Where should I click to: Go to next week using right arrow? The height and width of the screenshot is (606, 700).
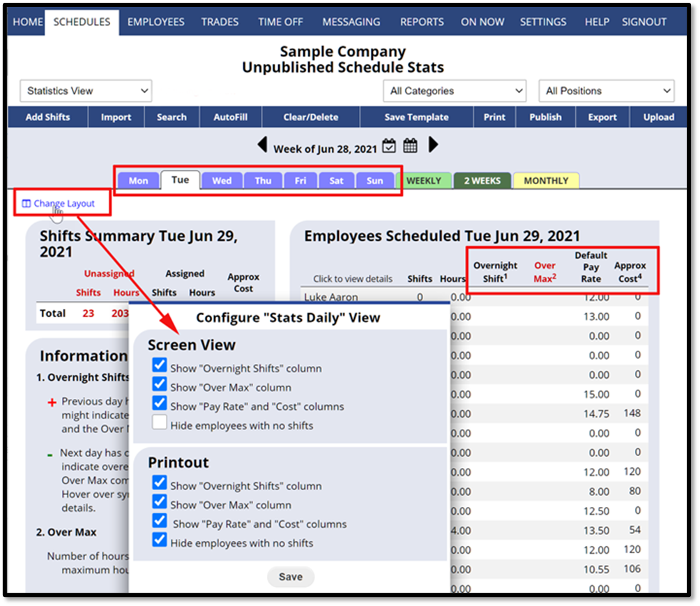pyautogui.click(x=433, y=145)
